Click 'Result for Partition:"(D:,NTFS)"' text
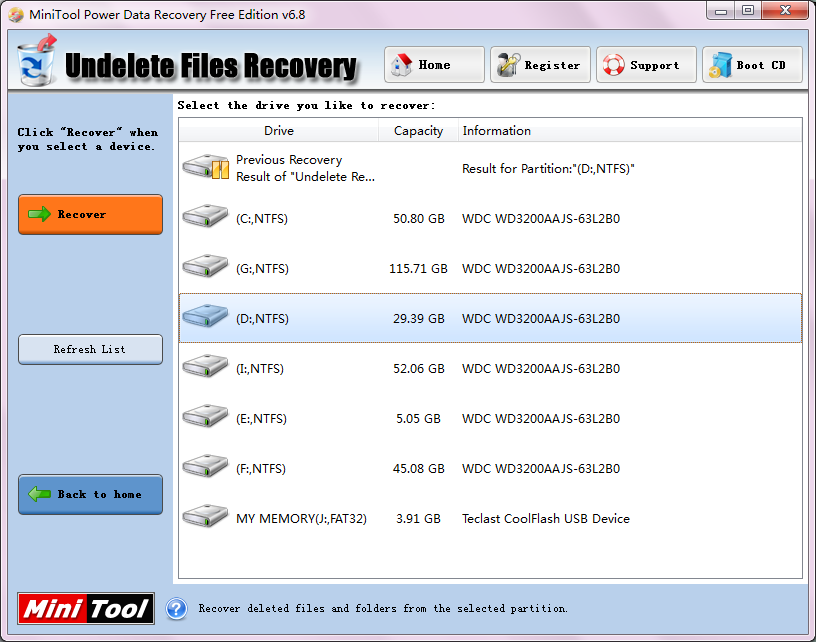This screenshot has height=642, width=816. pyautogui.click(x=549, y=169)
